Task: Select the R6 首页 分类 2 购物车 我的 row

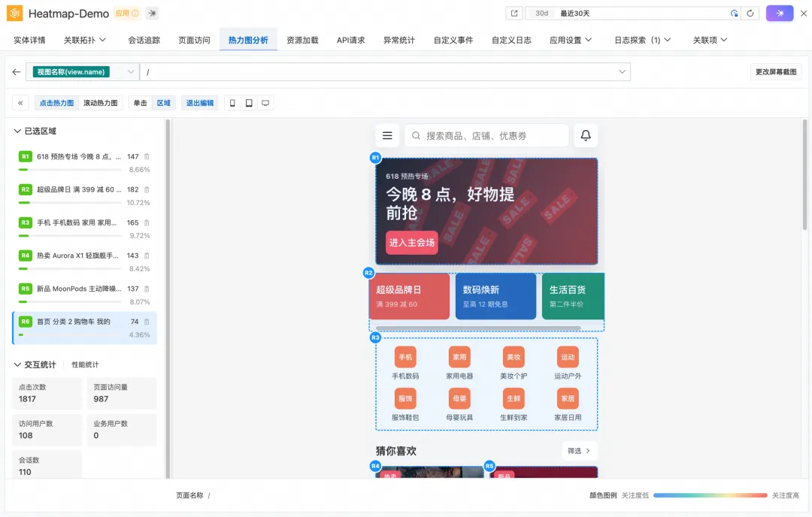Action: pyautogui.click(x=85, y=328)
